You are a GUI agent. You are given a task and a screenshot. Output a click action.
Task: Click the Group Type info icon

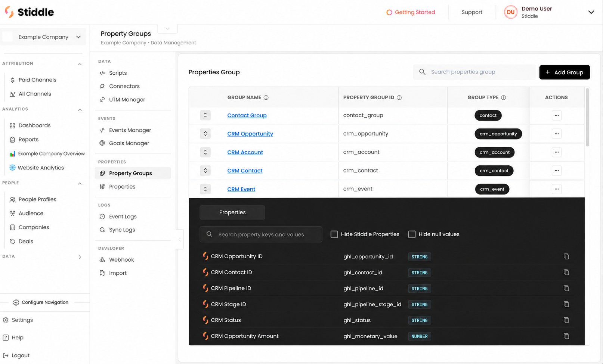(x=503, y=97)
